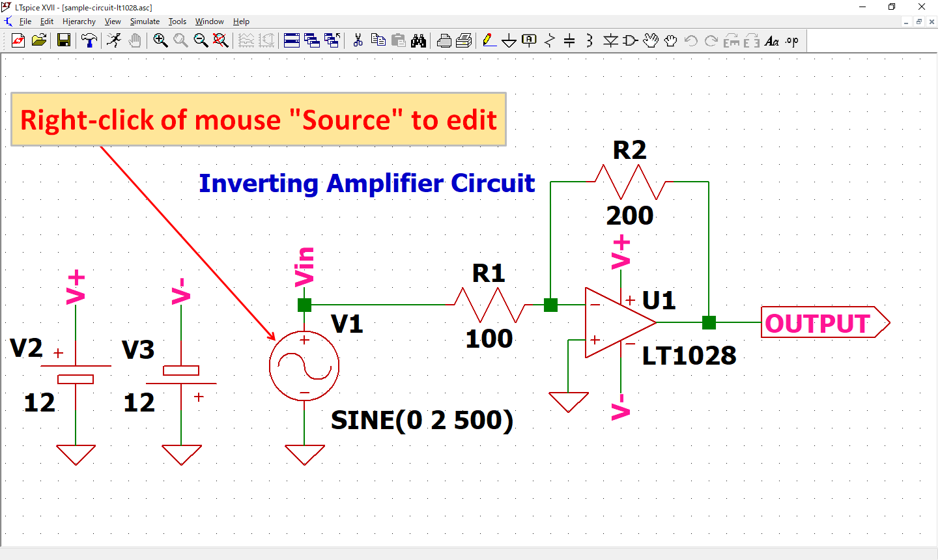This screenshot has height=560, width=938.
Task: Select the Move tool
Action: pos(651,40)
